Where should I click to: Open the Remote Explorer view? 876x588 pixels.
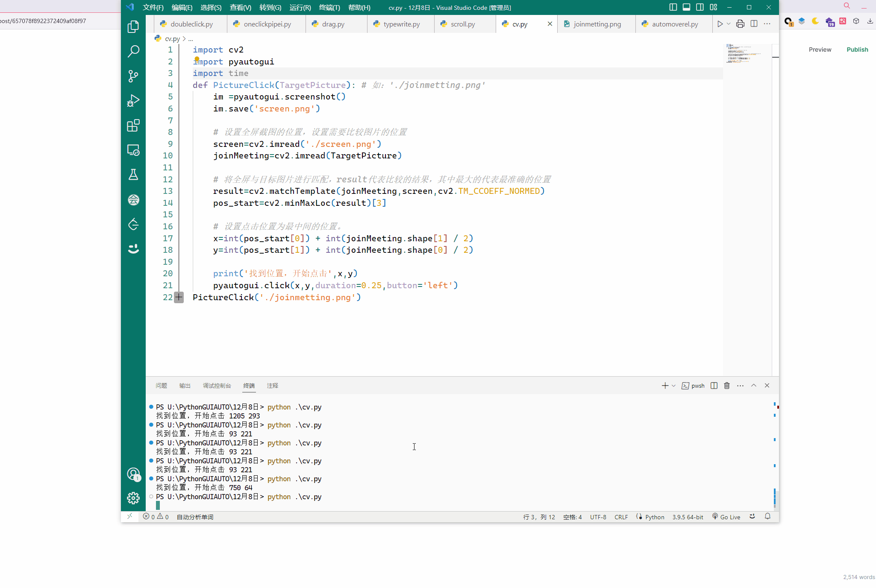[x=133, y=150]
